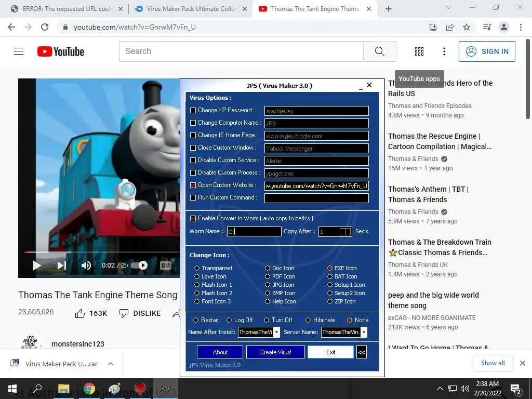532x399 pixels.
Task: Enable Run Custom Command checkbox
Action: 193,197
